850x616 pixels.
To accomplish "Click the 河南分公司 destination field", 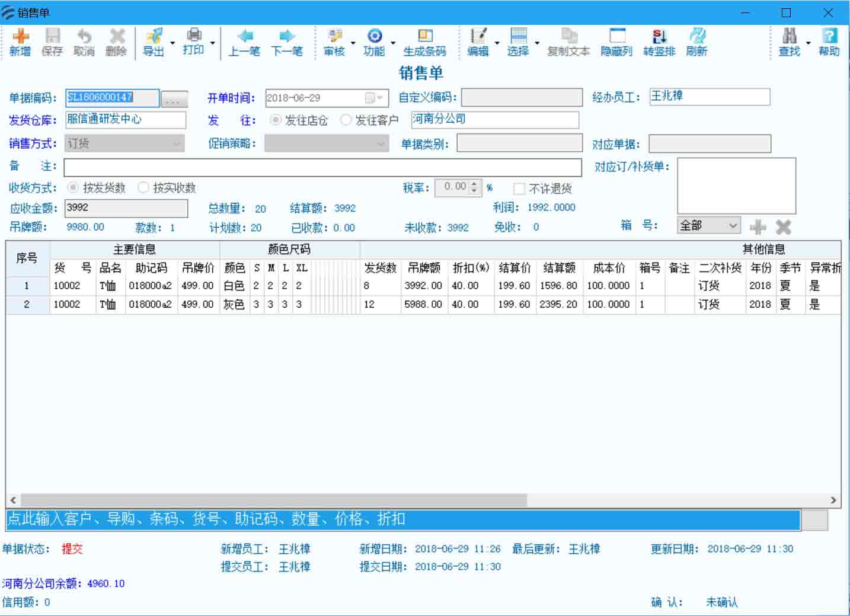I will point(495,120).
